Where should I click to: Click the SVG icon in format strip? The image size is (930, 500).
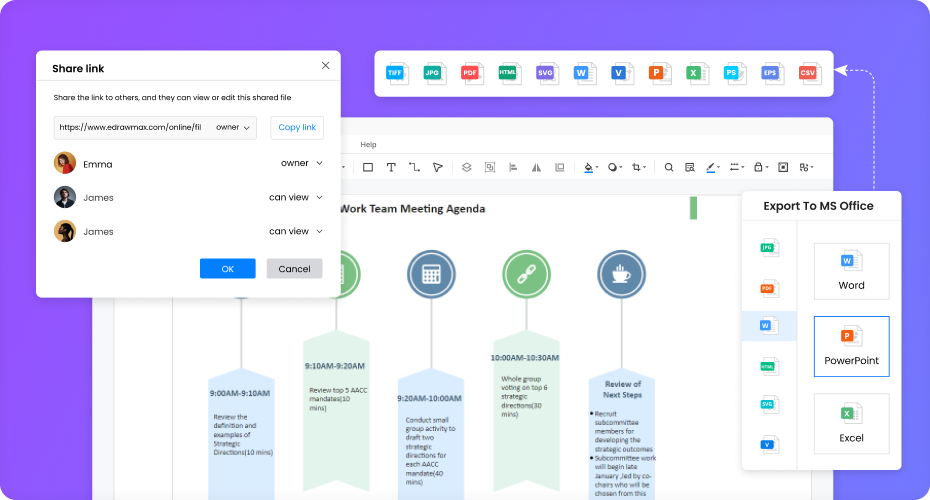coord(546,73)
